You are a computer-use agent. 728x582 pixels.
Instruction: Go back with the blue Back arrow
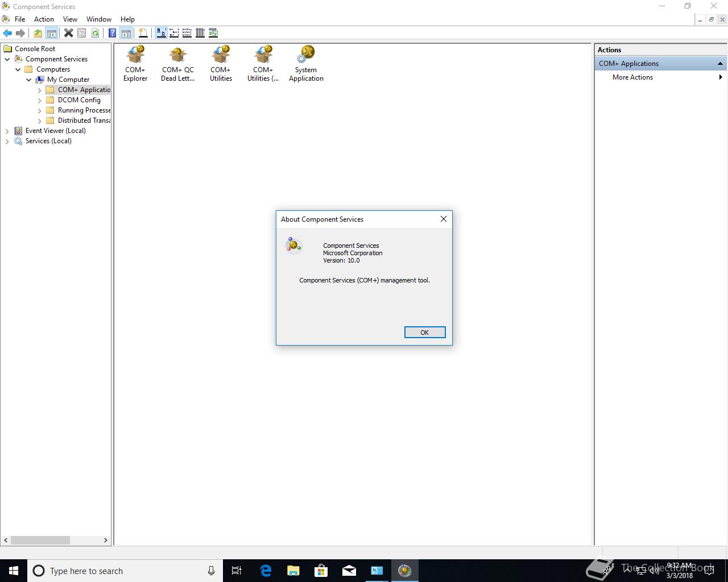tap(7, 33)
